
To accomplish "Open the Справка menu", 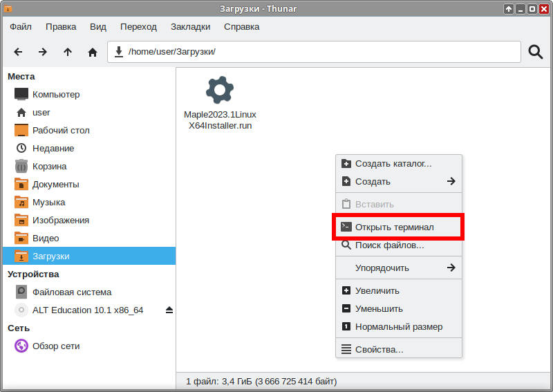I will coord(241,27).
